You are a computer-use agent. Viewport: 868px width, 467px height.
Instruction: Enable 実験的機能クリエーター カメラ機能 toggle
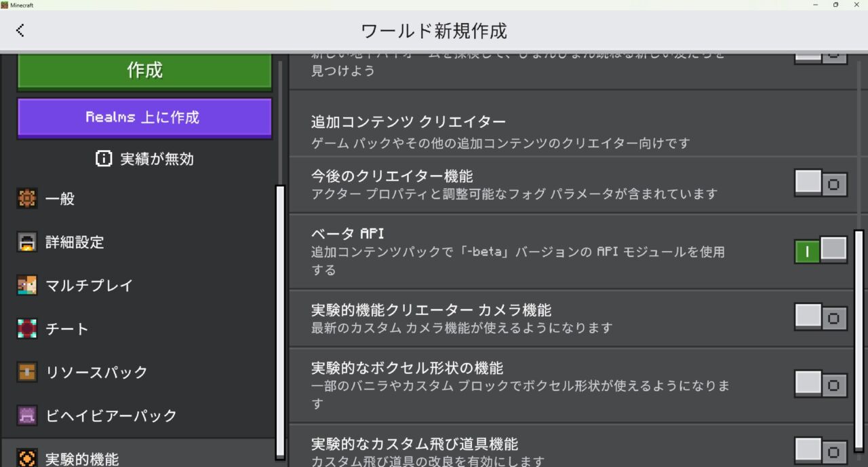tap(821, 318)
